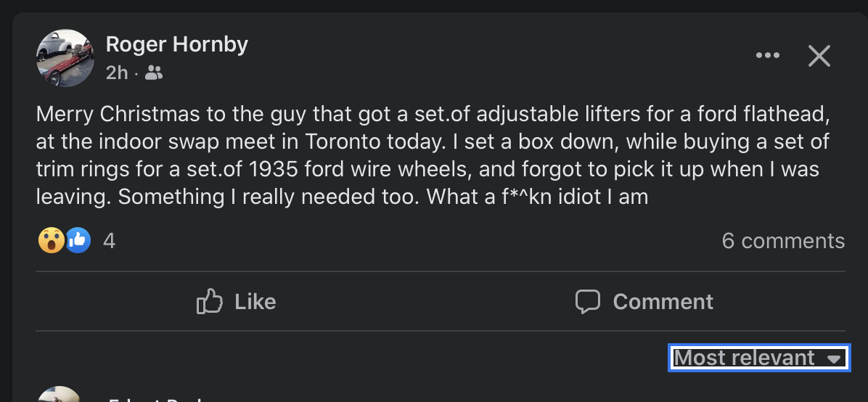Open Roger Hornby's profile picture

(65, 58)
